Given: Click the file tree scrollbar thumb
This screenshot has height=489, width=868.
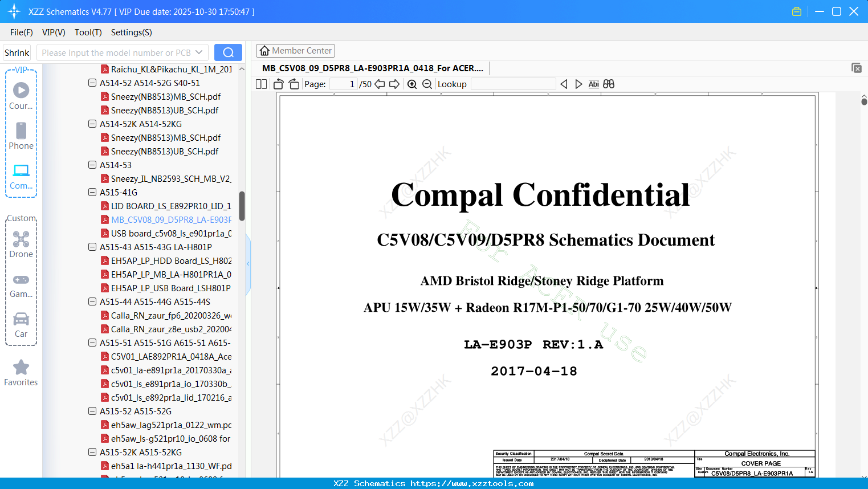Looking at the screenshot, I should click(x=242, y=206).
